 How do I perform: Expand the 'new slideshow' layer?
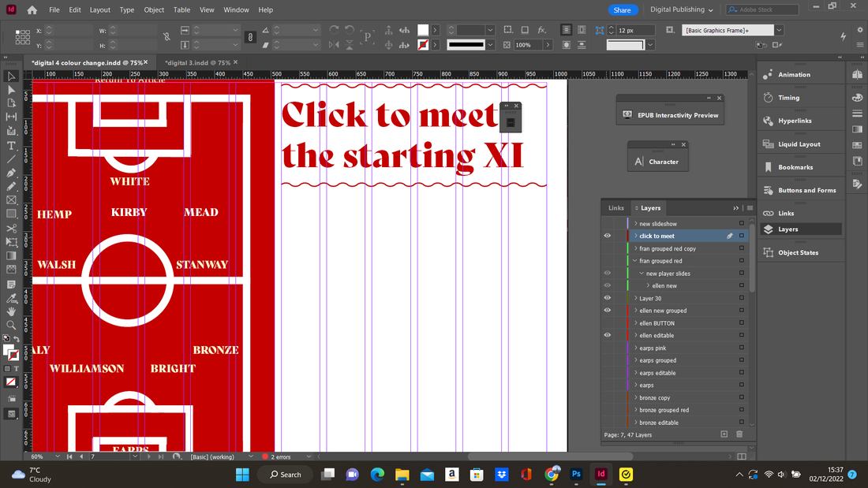coord(635,224)
